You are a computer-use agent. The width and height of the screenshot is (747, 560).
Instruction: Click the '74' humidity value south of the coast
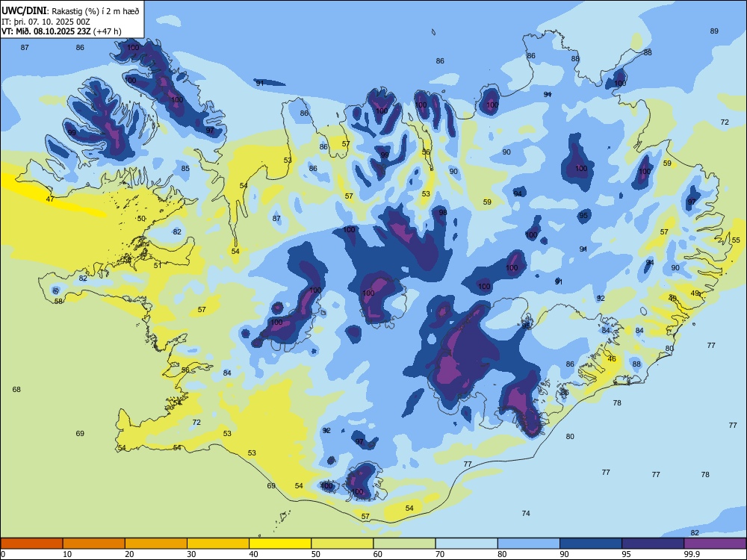(x=526, y=514)
